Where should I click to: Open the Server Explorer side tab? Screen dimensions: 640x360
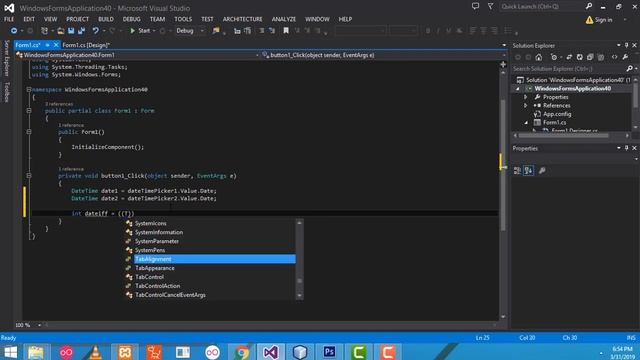pos(7,58)
